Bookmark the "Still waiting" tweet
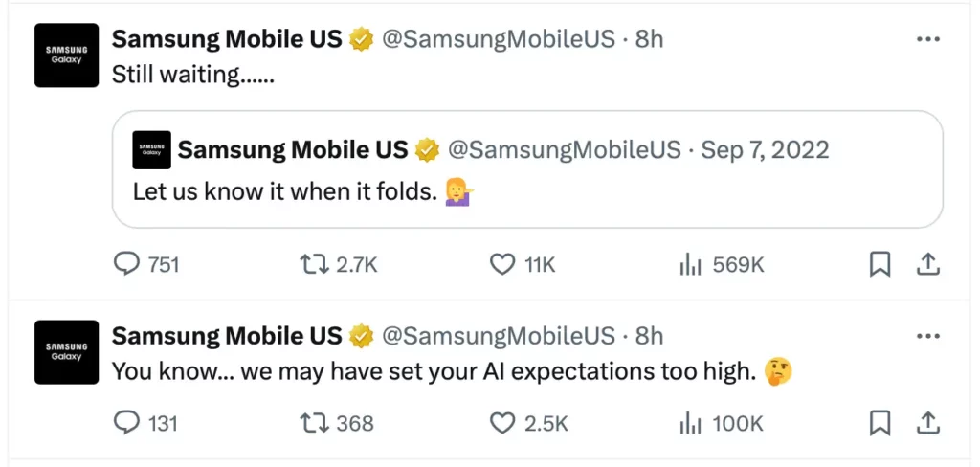 880,266
